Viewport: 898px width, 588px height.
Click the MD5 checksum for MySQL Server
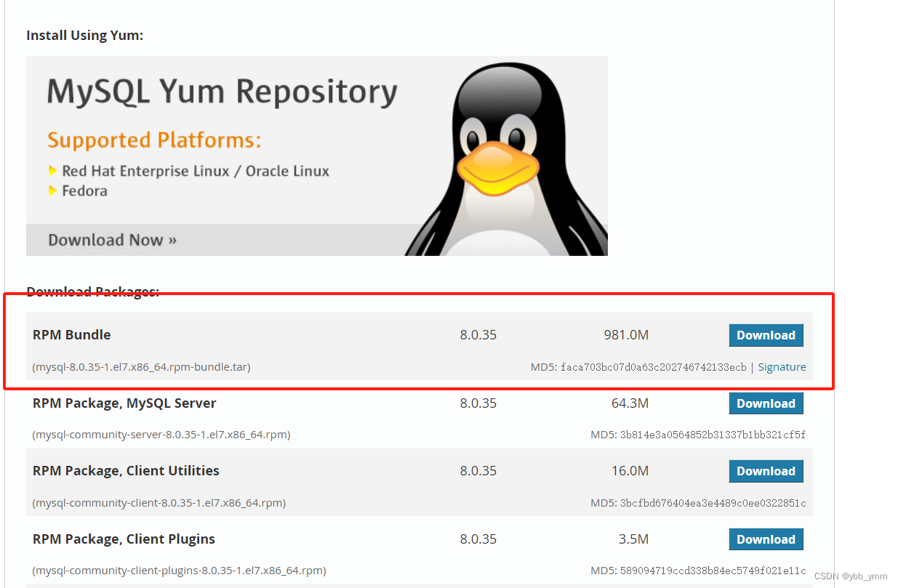[698, 435]
